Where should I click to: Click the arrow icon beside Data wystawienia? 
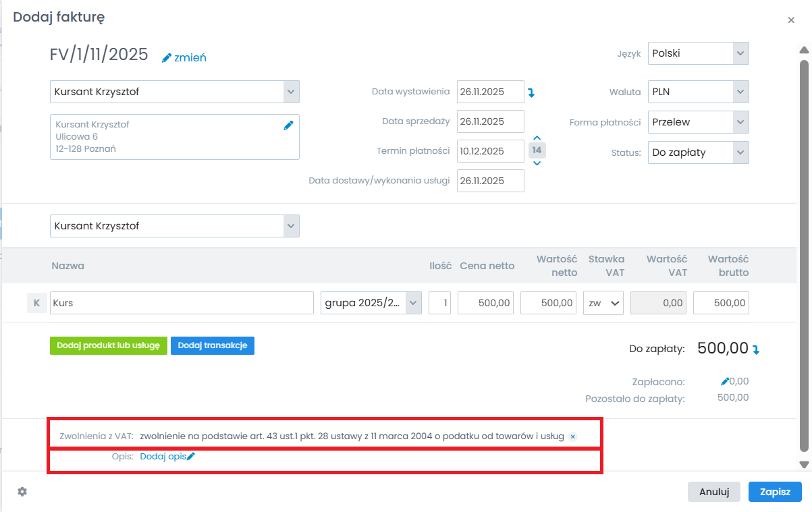[531, 92]
